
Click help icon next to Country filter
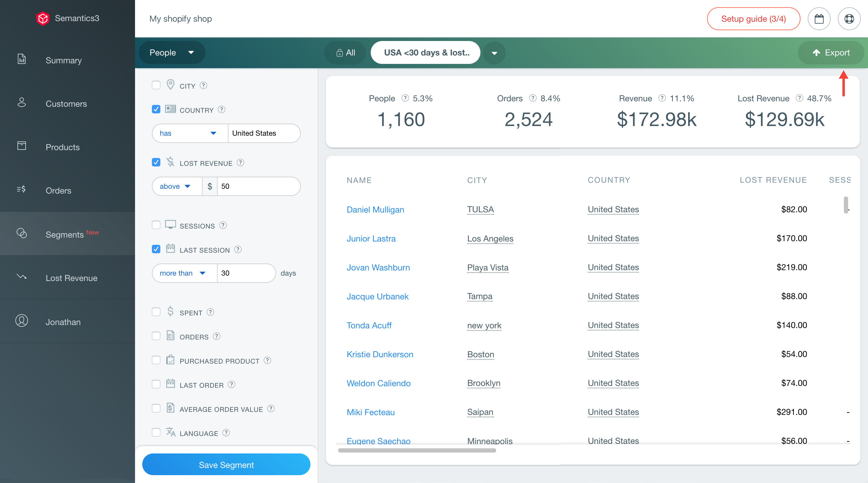pos(222,109)
